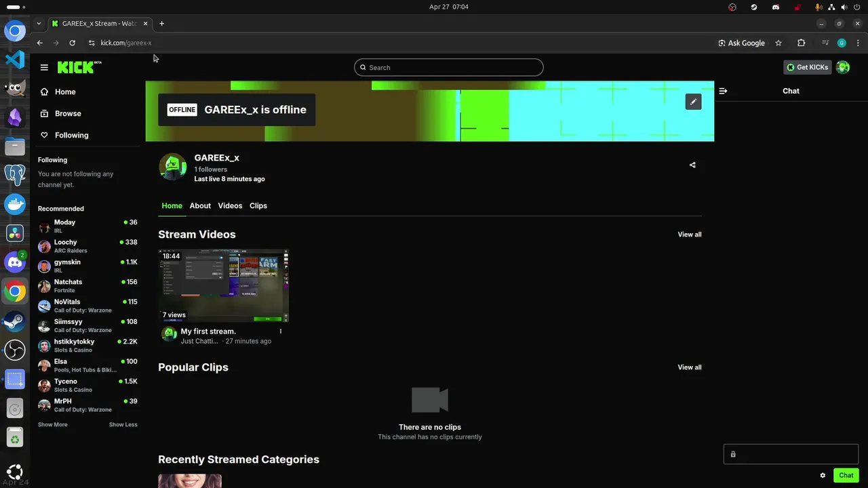Launch Visual Studio Code from dock

15,60
